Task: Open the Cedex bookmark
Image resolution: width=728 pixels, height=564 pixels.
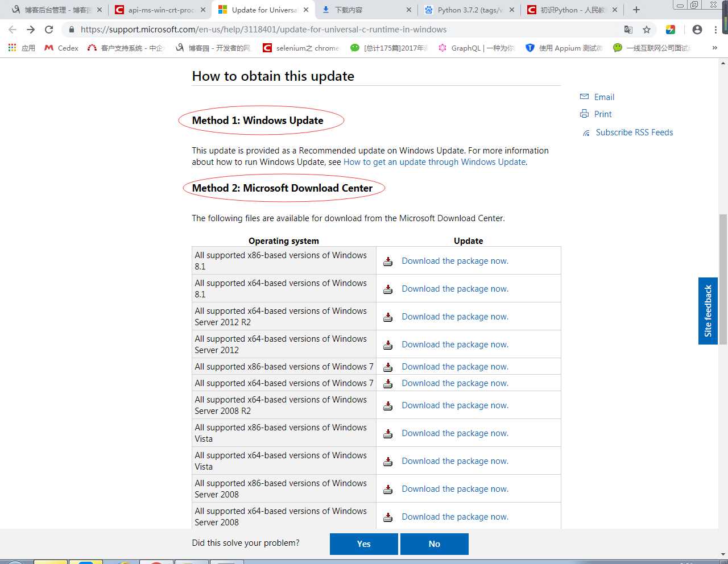Action: 61,48
